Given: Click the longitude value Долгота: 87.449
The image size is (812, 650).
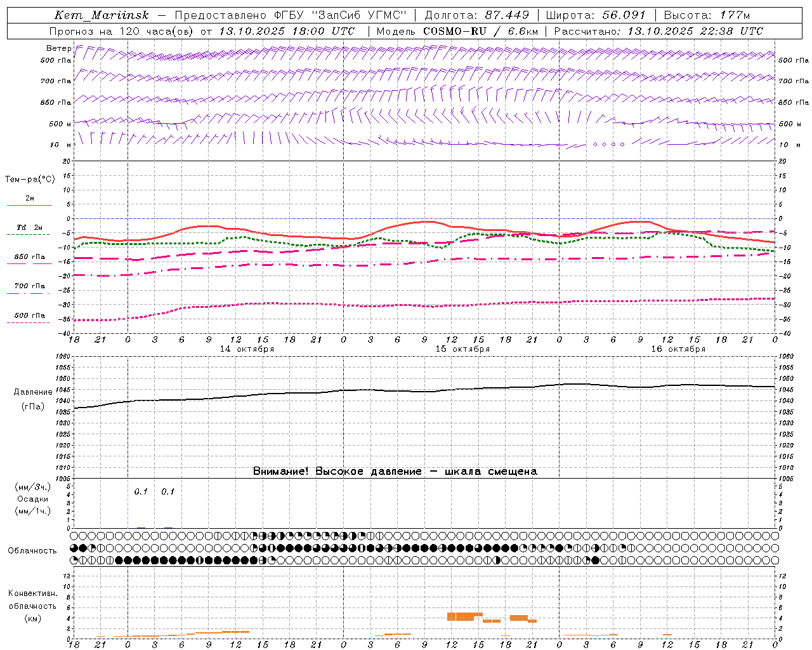Looking at the screenshot, I should [476, 15].
